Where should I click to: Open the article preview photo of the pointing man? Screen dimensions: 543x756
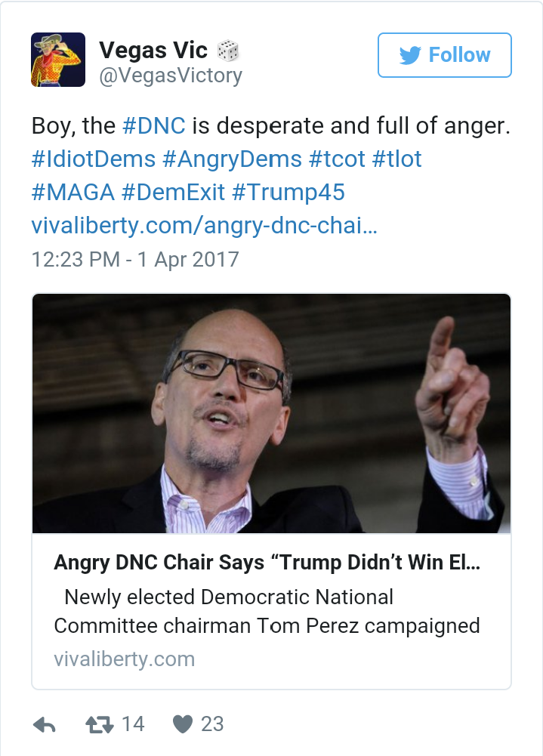[271, 414]
